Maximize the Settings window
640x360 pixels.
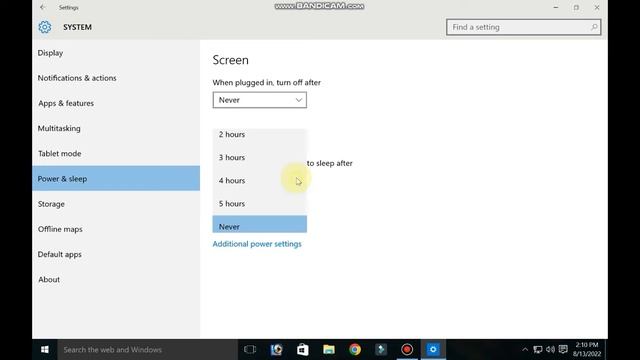coord(576,7)
